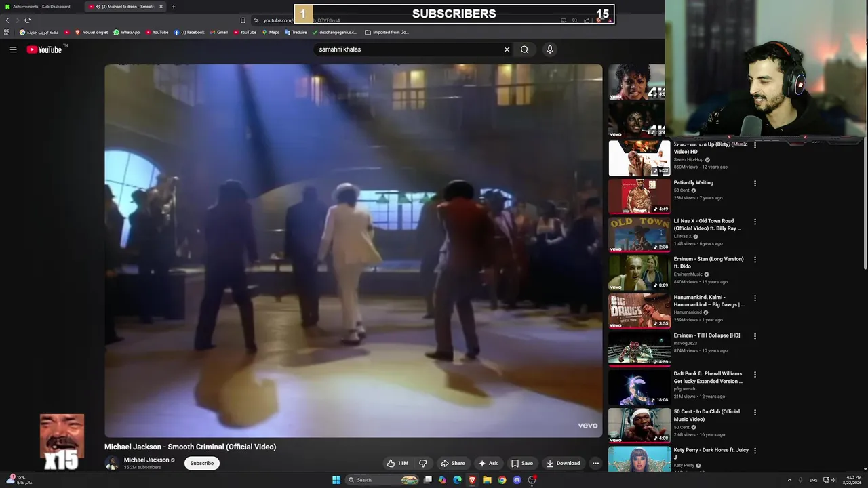Open taskbar clock showing 4:03 PM

point(852,480)
